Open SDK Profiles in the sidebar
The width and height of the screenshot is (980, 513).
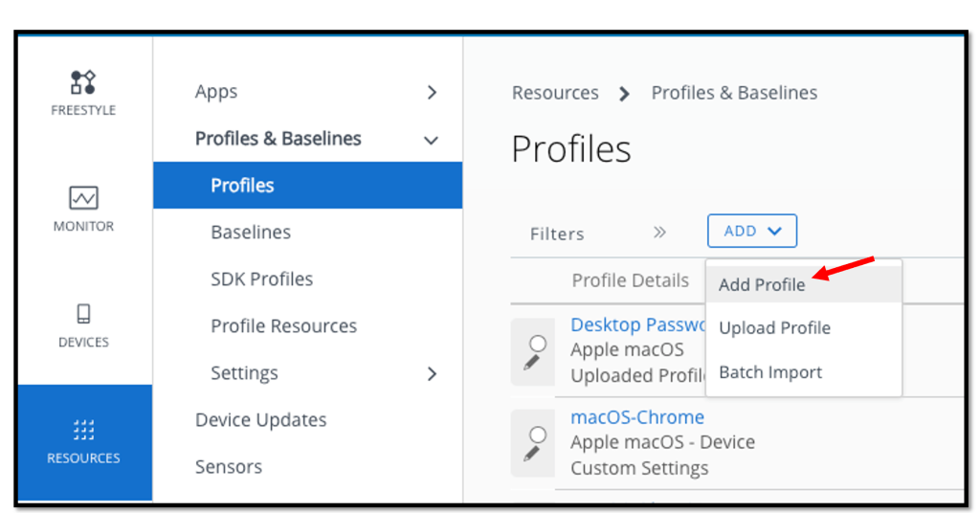tap(261, 279)
